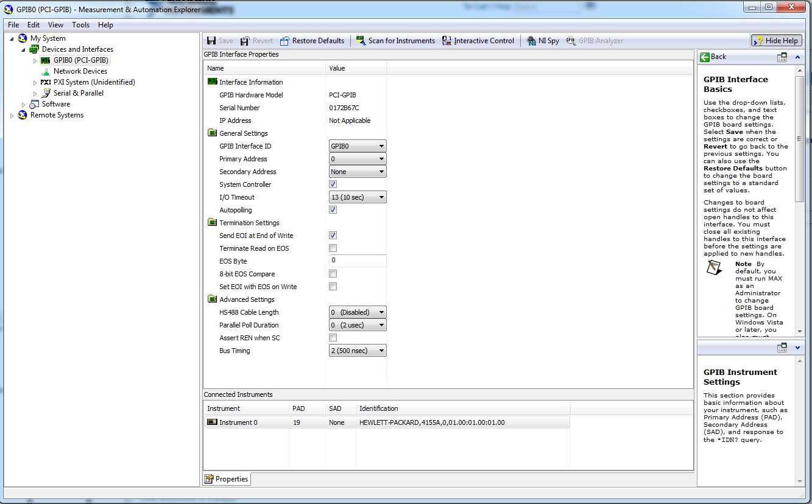Enable 8-bit EOS Compare

(333, 273)
